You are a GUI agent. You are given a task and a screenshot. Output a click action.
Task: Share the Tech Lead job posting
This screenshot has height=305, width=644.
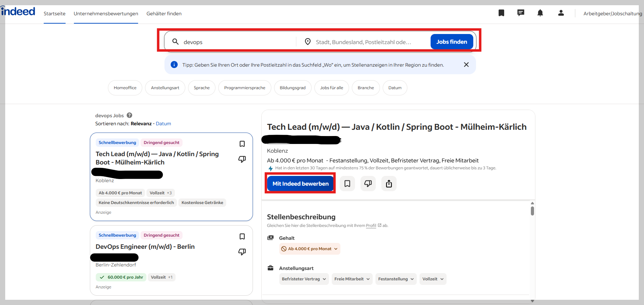(389, 184)
